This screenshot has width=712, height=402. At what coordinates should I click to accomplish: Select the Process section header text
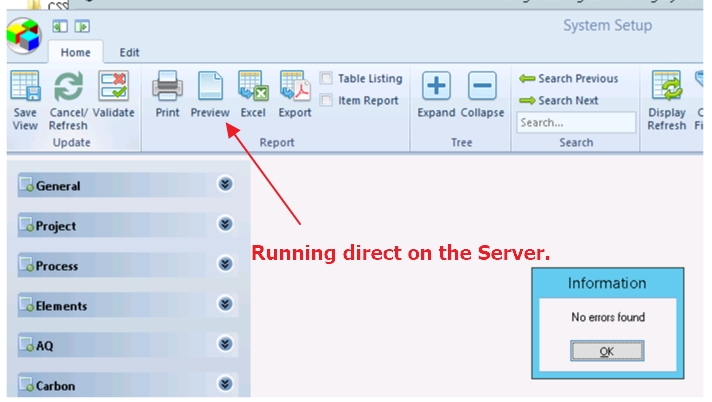coord(57,266)
